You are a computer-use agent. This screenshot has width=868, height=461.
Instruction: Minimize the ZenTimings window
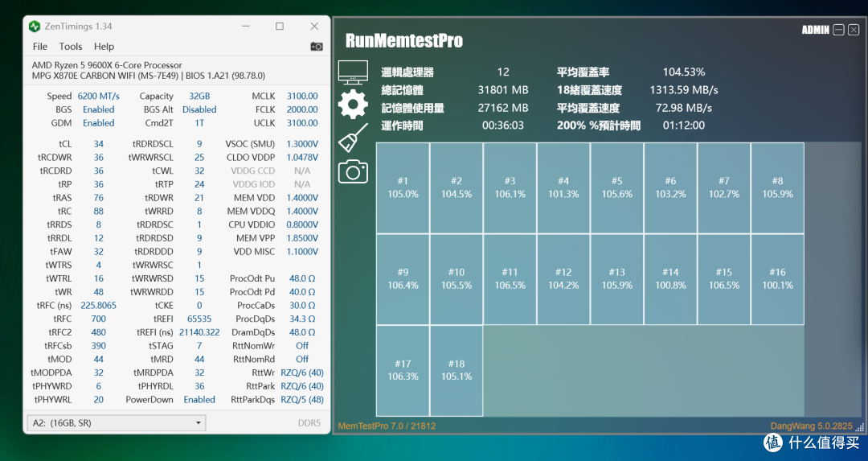(246, 26)
